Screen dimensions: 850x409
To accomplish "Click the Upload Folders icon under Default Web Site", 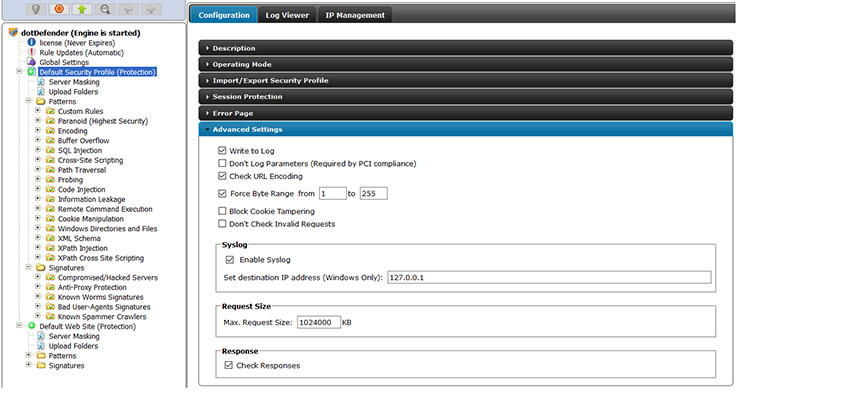I will 41,346.
